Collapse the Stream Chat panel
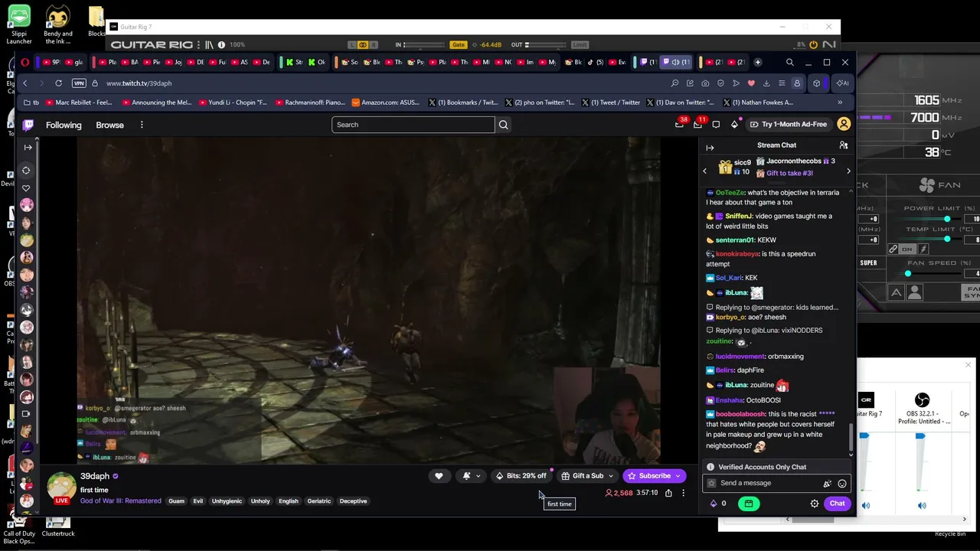Screen dimensions: 980x551 tap(710, 148)
